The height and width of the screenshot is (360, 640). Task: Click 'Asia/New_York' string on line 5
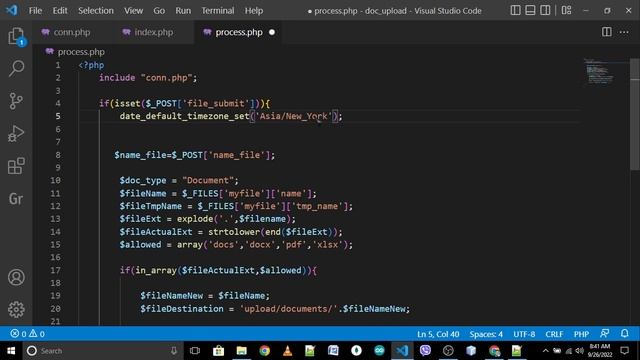(294, 116)
